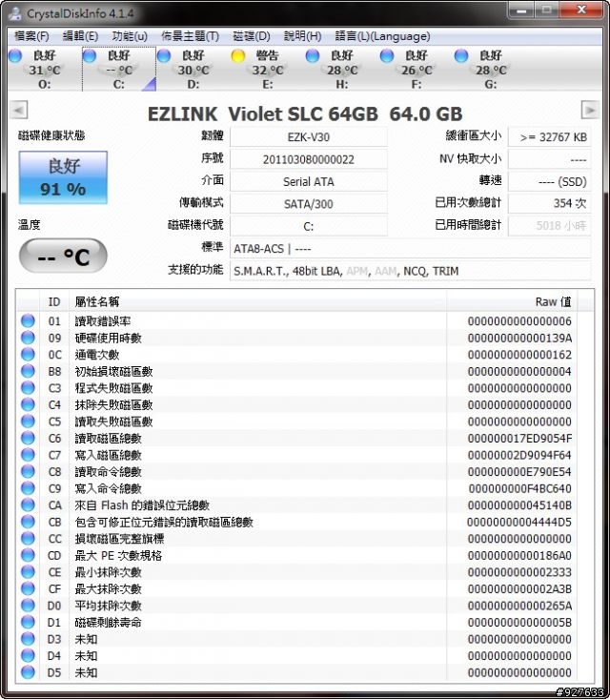Screen dimensions: 610x700
Task: Click the serial number field 201103080000022
Action: (x=309, y=159)
